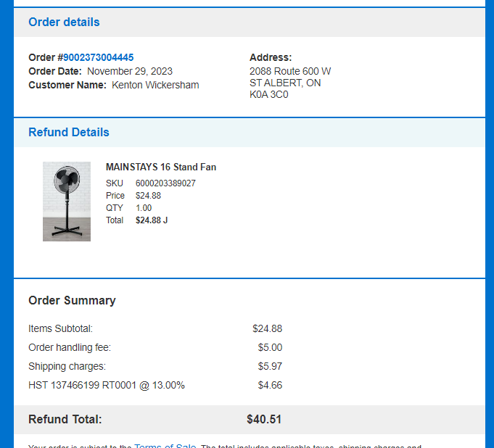The image size is (494, 448).
Task: Open order number 9002373004445 link
Action: pyautogui.click(x=99, y=57)
